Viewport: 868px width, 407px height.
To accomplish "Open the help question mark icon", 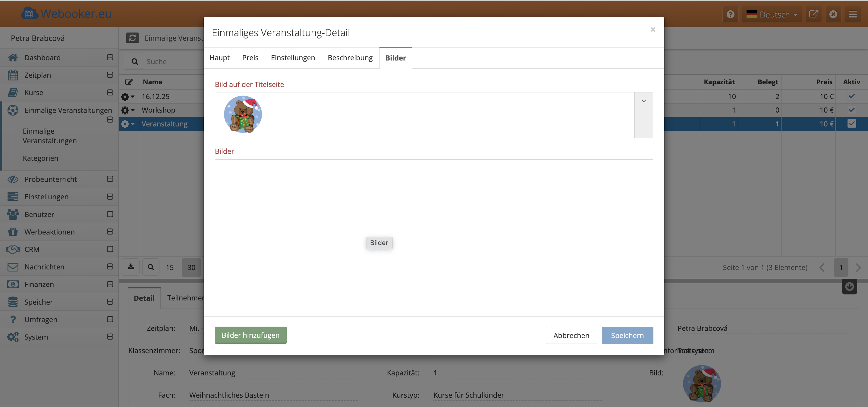I will click(x=730, y=14).
